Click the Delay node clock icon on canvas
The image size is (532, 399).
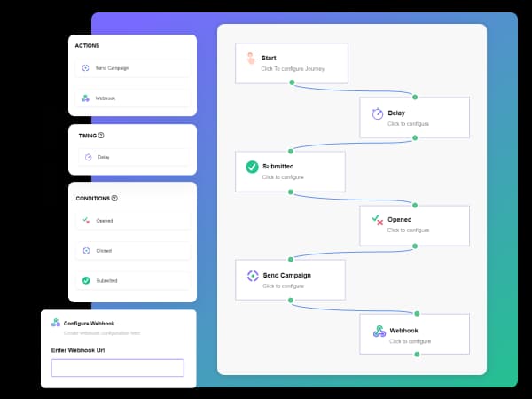[x=377, y=113]
